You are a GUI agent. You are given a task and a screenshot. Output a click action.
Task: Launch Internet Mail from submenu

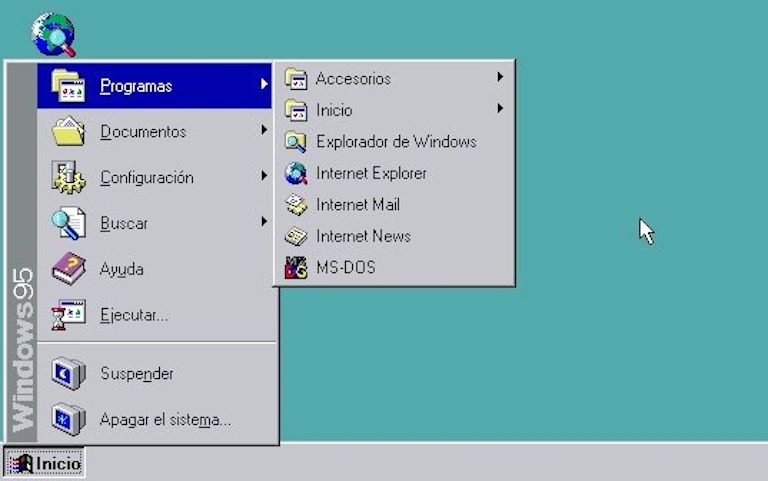pos(394,205)
